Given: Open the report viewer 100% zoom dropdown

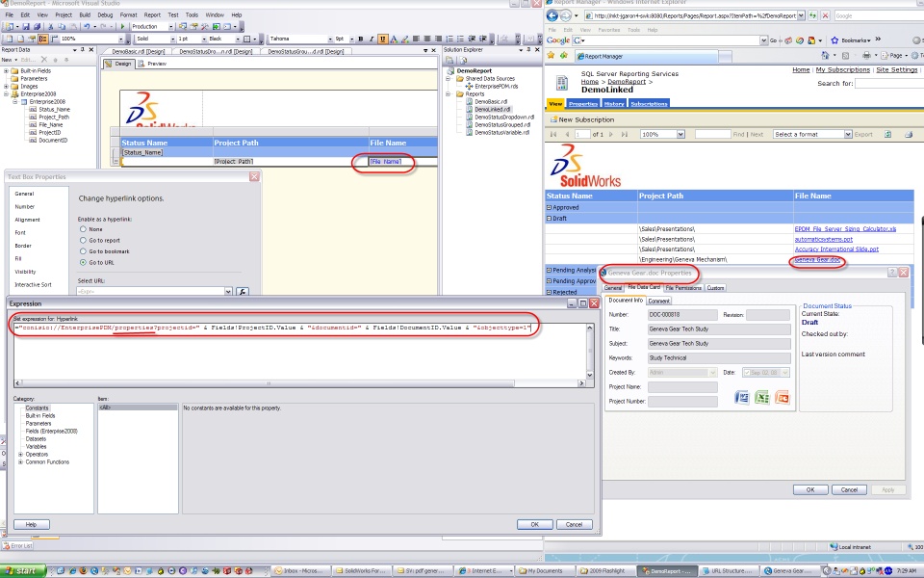Looking at the screenshot, I should pyautogui.click(x=680, y=135).
